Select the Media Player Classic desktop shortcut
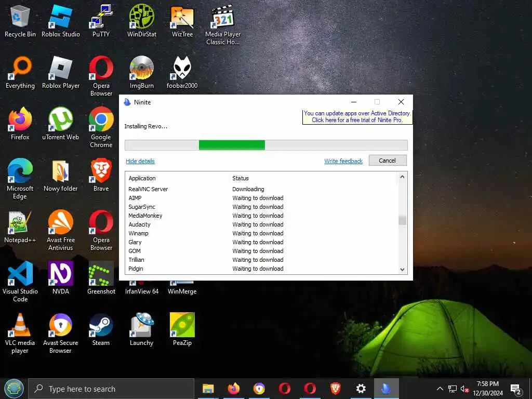This screenshot has width=532, height=399. 223,24
